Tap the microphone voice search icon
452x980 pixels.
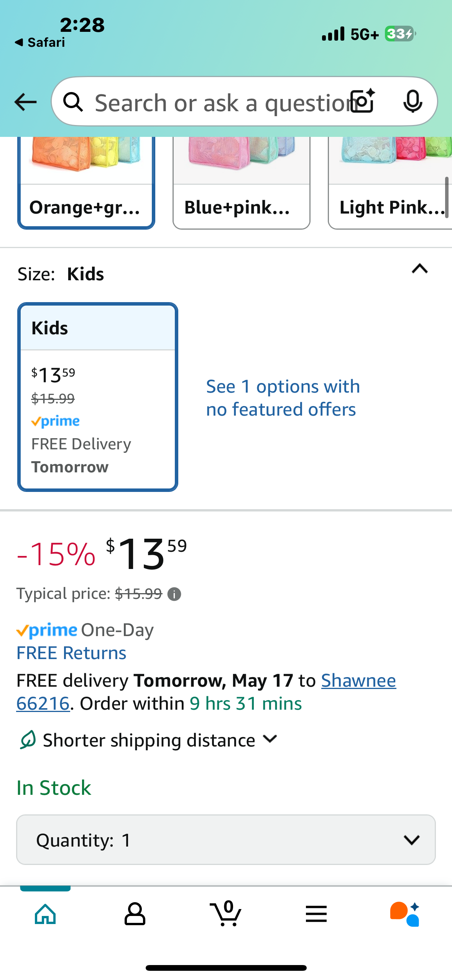click(x=413, y=102)
